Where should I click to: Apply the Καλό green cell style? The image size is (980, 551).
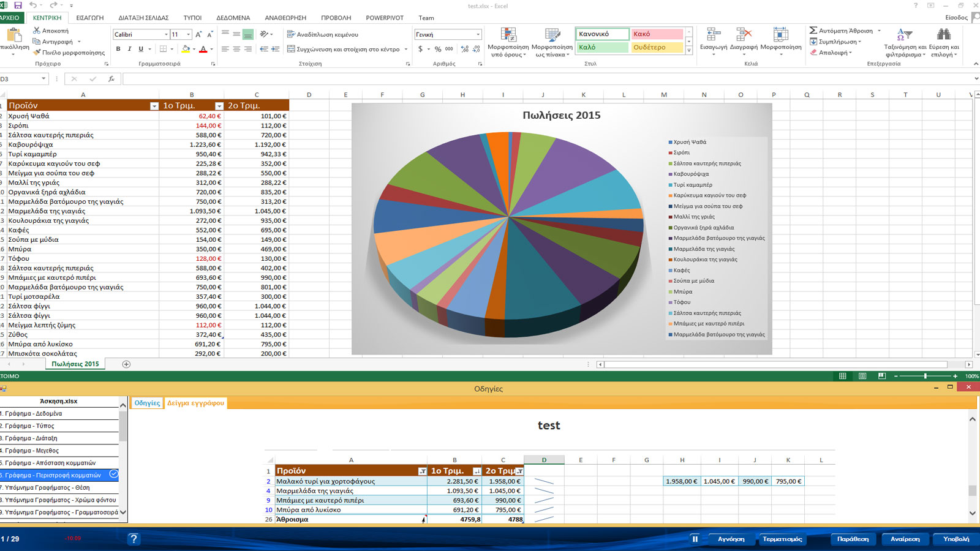(x=602, y=47)
